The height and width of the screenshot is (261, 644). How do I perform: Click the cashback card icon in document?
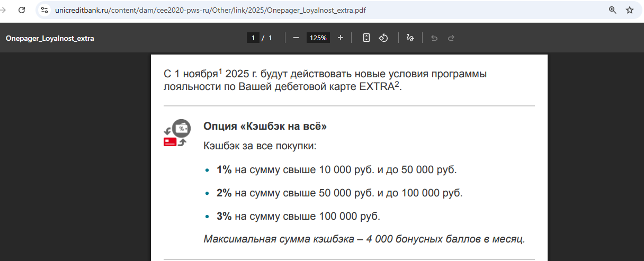[x=176, y=133]
